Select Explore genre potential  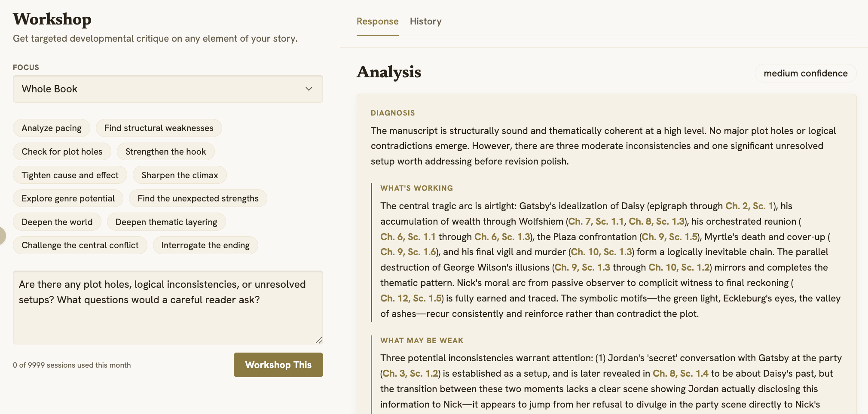[x=68, y=198]
